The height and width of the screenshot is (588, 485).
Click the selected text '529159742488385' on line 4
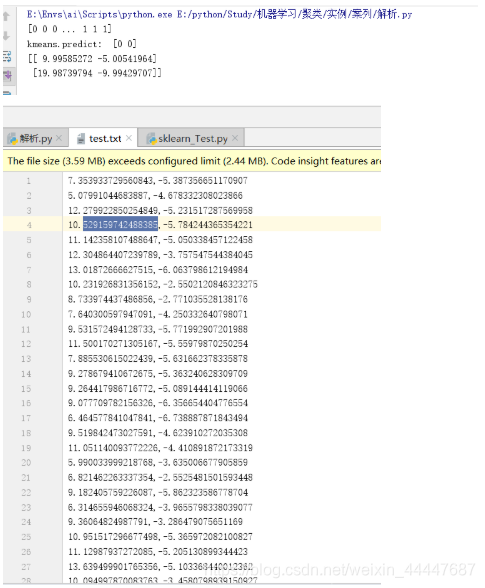click(120, 224)
